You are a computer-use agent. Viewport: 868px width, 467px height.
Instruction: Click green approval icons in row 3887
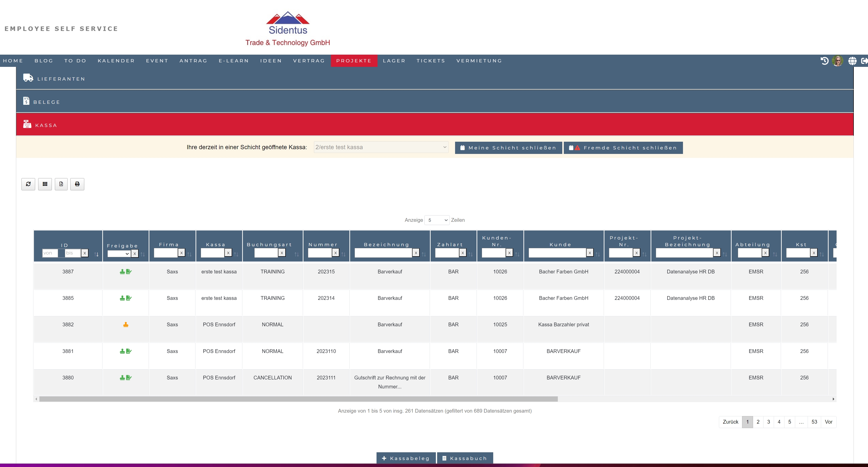pos(126,272)
